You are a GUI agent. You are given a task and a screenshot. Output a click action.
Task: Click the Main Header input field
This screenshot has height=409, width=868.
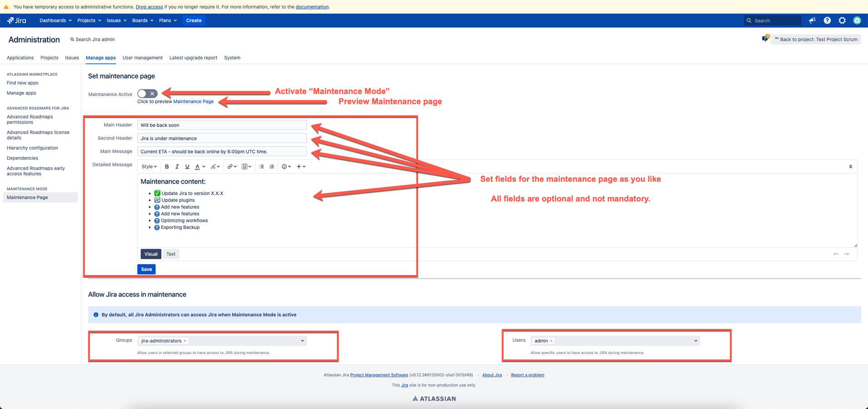coord(222,125)
